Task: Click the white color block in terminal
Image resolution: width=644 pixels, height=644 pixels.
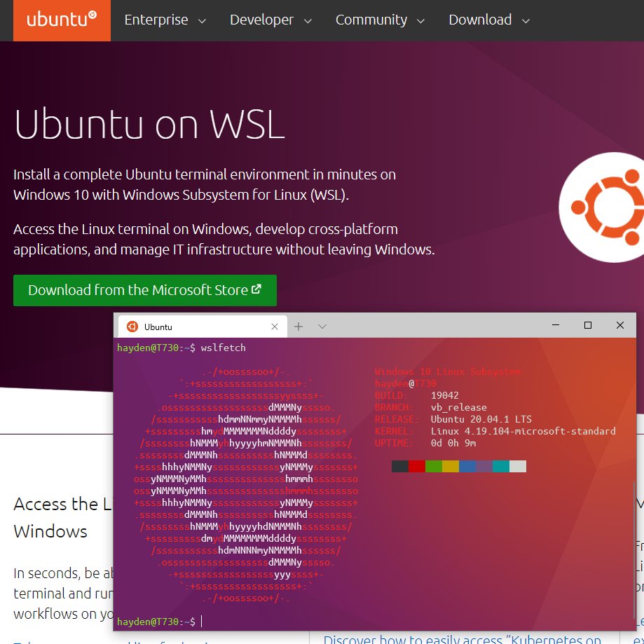Action: pos(517,466)
